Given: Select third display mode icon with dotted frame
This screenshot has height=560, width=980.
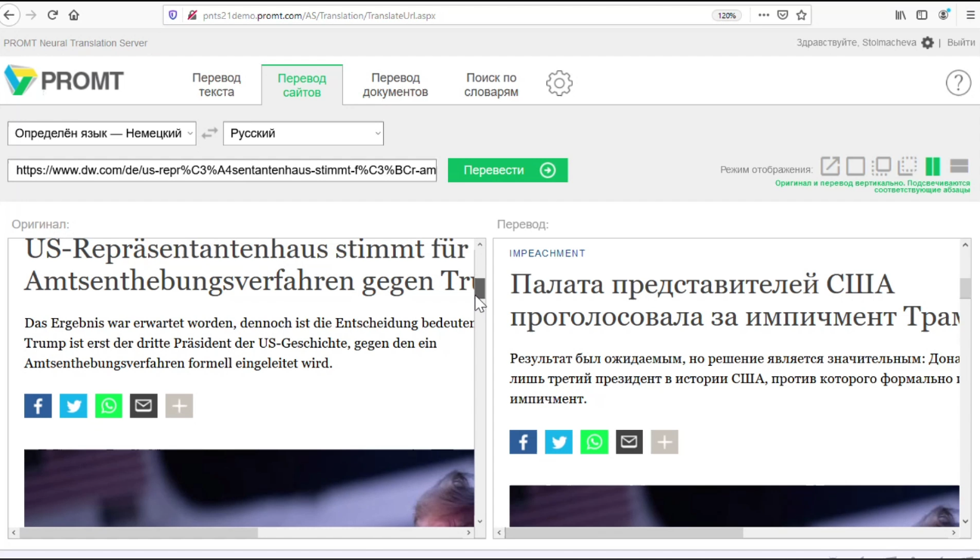Looking at the screenshot, I should (x=881, y=166).
